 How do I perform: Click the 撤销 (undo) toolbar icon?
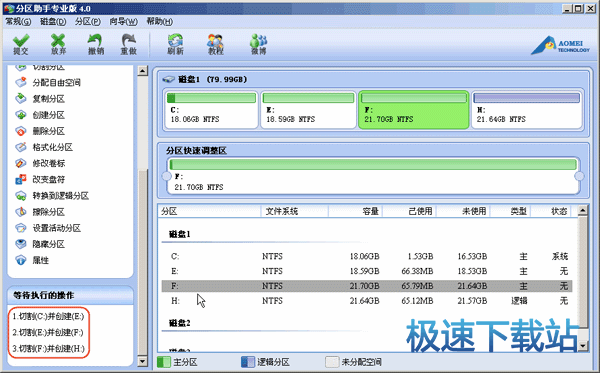pyautogui.click(x=95, y=44)
